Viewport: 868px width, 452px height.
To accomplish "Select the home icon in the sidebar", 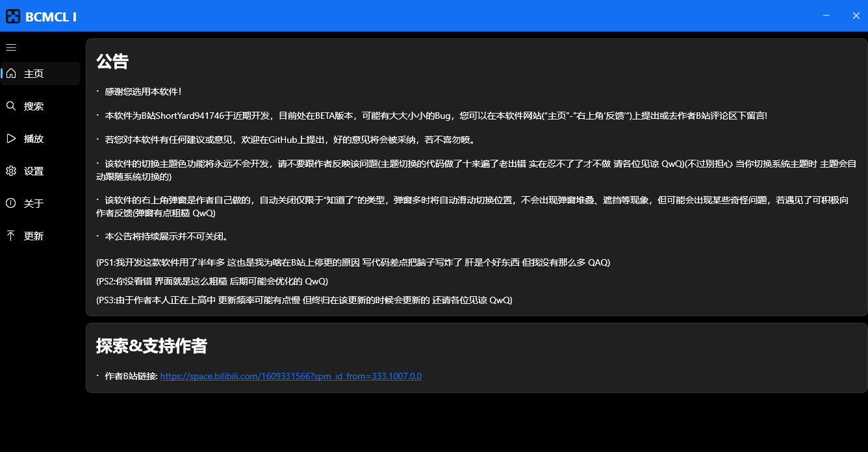I will [x=10, y=73].
